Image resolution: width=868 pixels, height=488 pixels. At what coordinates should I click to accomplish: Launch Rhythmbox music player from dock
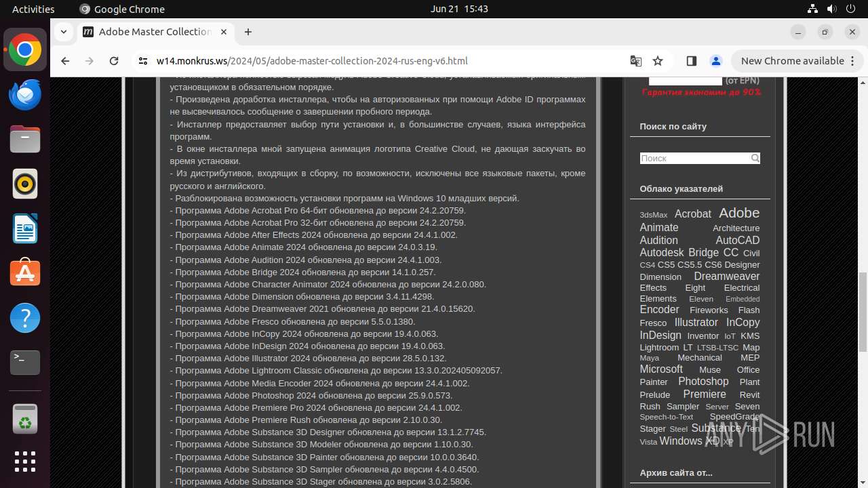coord(25,184)
